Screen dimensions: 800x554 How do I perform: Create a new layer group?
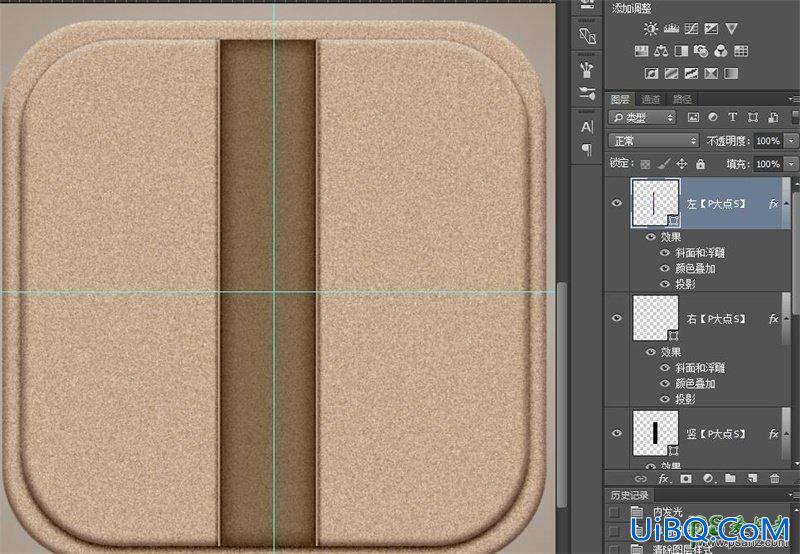tap(731, 479)
